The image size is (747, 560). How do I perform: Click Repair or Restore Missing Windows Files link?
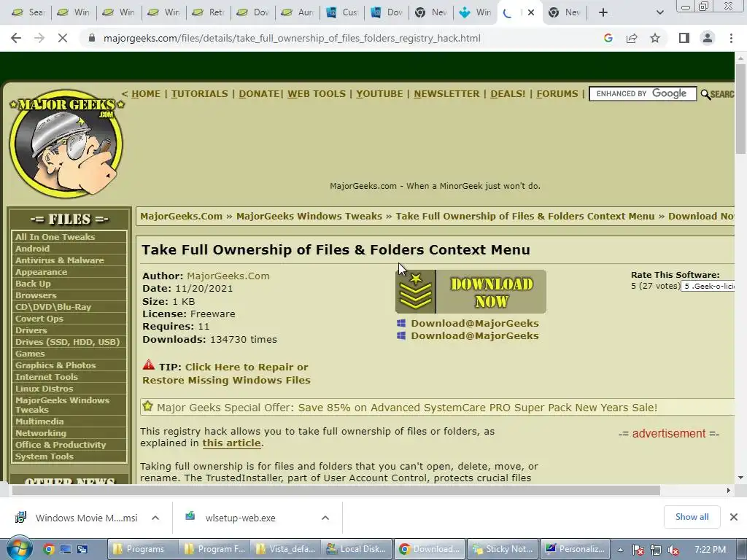point(226,374)
